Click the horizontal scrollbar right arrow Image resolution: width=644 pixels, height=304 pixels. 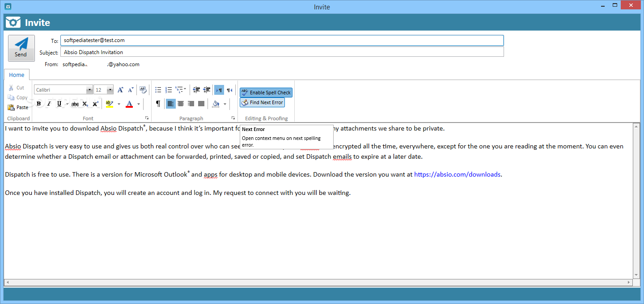pyautogui.click(x=630, y=283)
